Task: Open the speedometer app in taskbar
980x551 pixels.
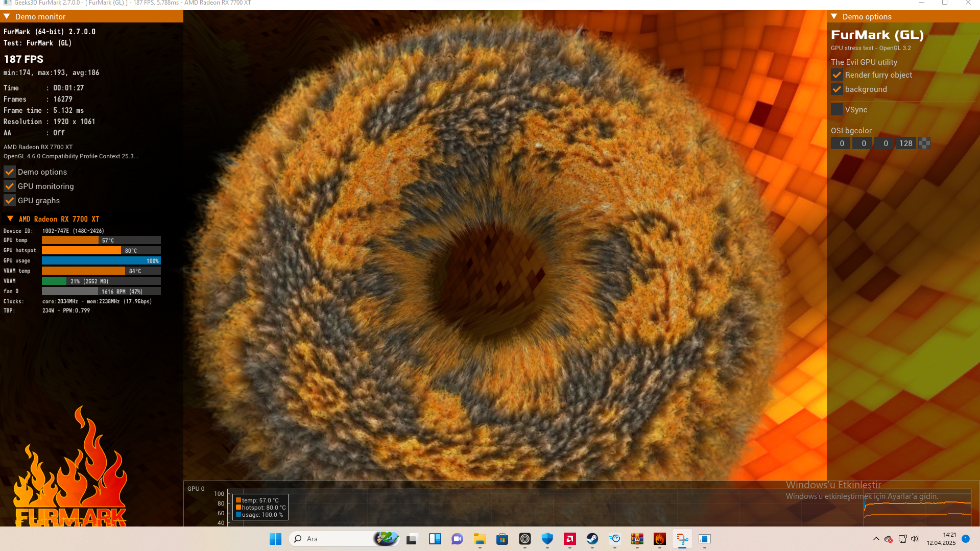Action: click(614, 539)
